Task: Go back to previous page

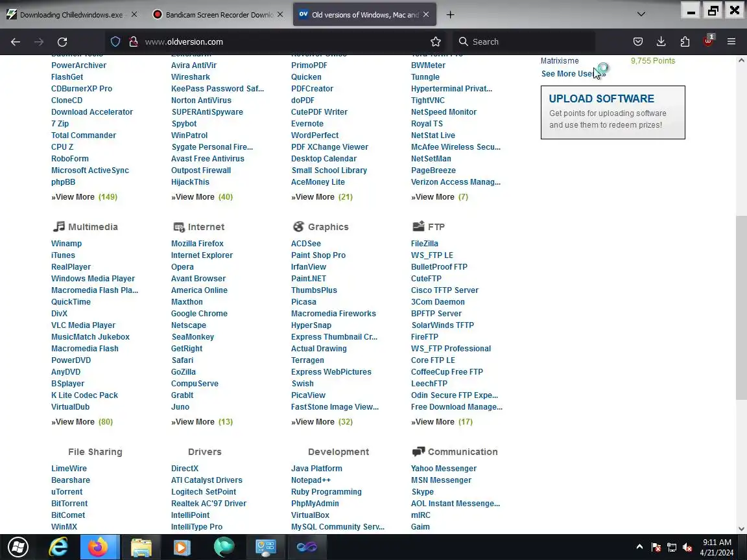Action: [x=16, y=42]
